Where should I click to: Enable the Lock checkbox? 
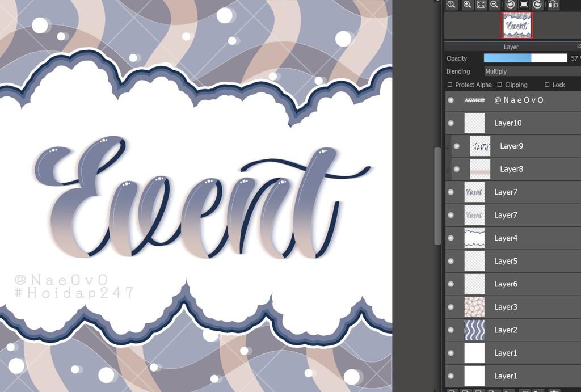(x=546, y=85)
